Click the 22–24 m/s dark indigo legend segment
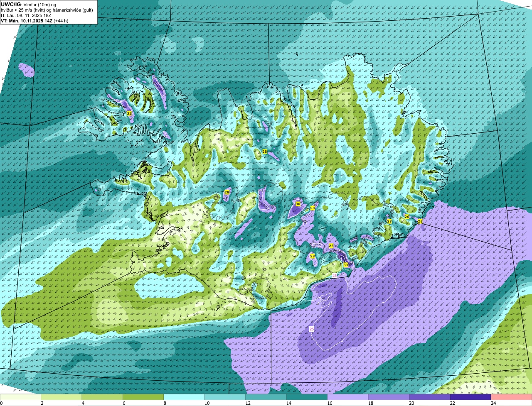 tap(470, 397)
